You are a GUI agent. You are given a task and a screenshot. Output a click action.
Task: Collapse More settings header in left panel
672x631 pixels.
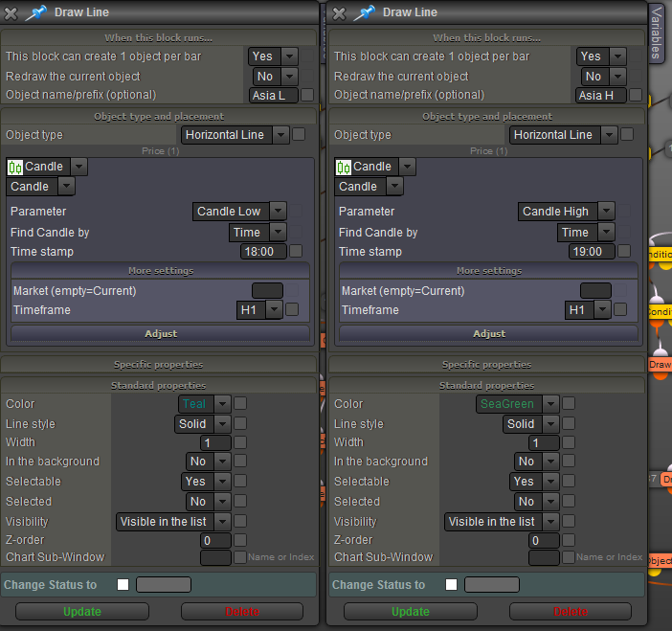[160, 271]
